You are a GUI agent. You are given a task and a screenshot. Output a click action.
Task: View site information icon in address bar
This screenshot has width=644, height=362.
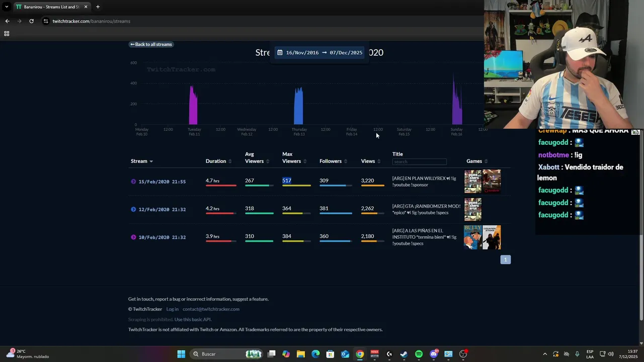click(x=46, y=21)
